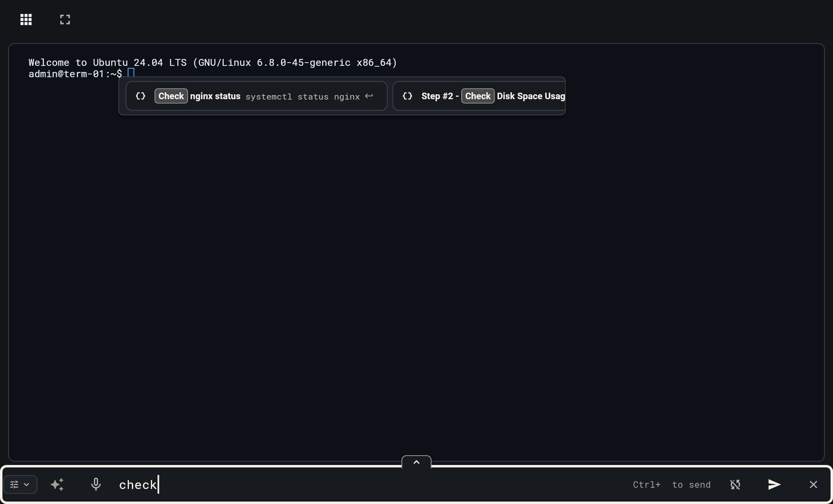This screenshot has height=504, width=833.
Task: Close the command input bar
Action: [813, 484]
